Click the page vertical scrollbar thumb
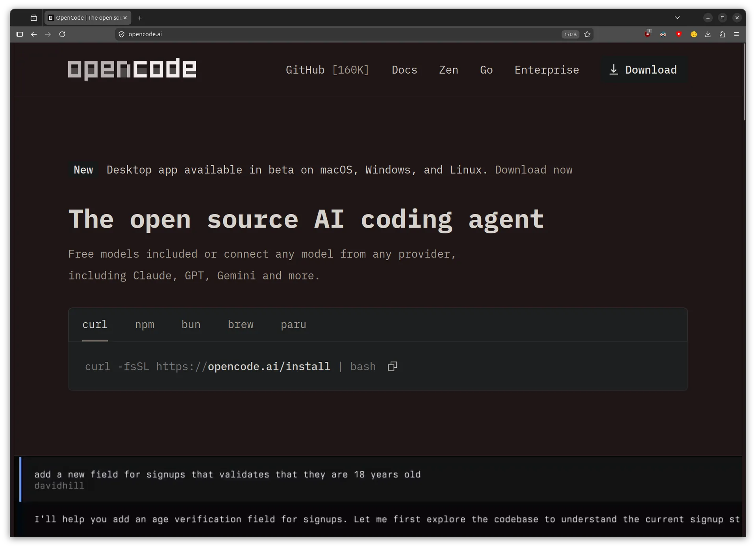This screenshot has height=548, width=756. [744, 82]
